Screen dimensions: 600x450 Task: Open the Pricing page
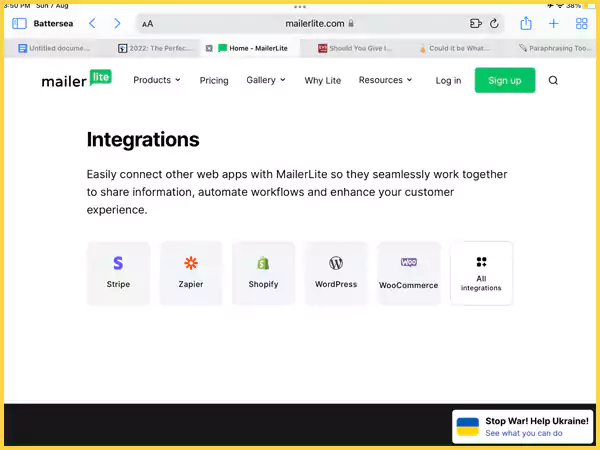tap(214, 80)
